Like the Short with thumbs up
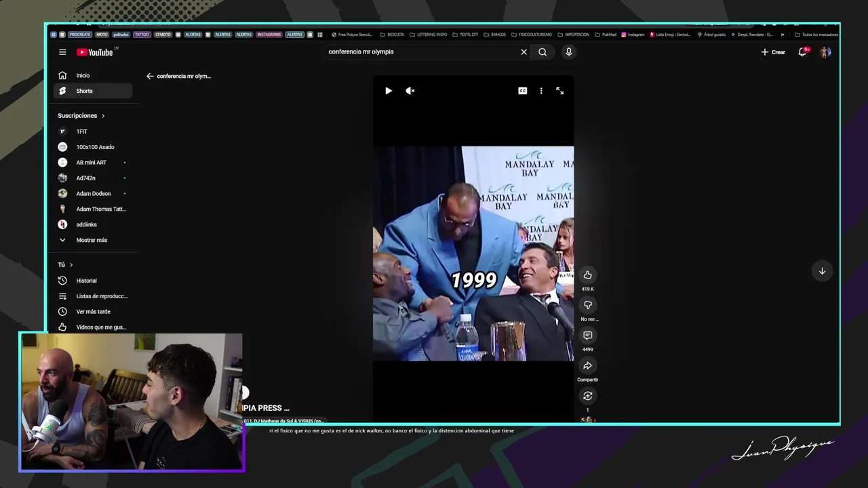 588,274
